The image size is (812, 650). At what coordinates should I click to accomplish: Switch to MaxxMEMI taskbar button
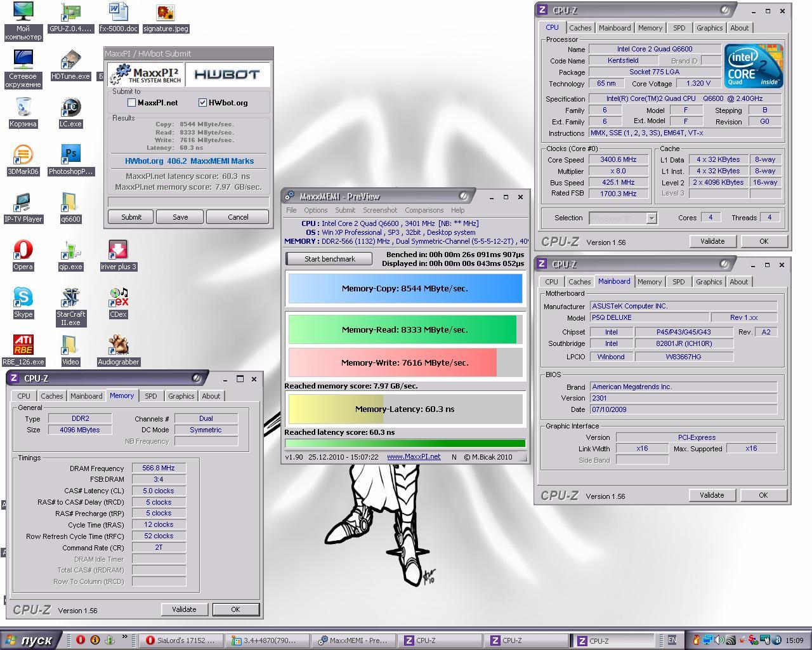(354, 640)
